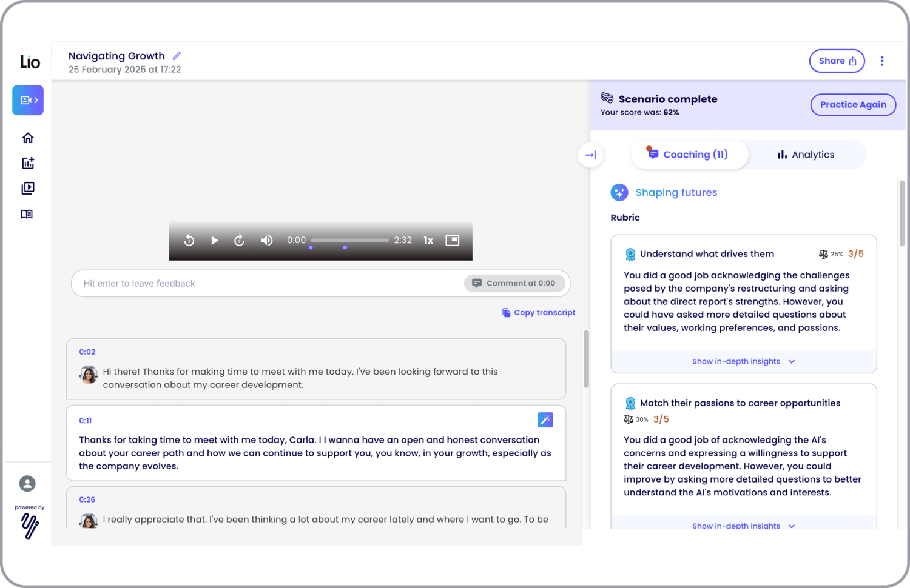The image size is (910, 588).
Task: Copy the conversation transcript
Action: pos(539,312)
